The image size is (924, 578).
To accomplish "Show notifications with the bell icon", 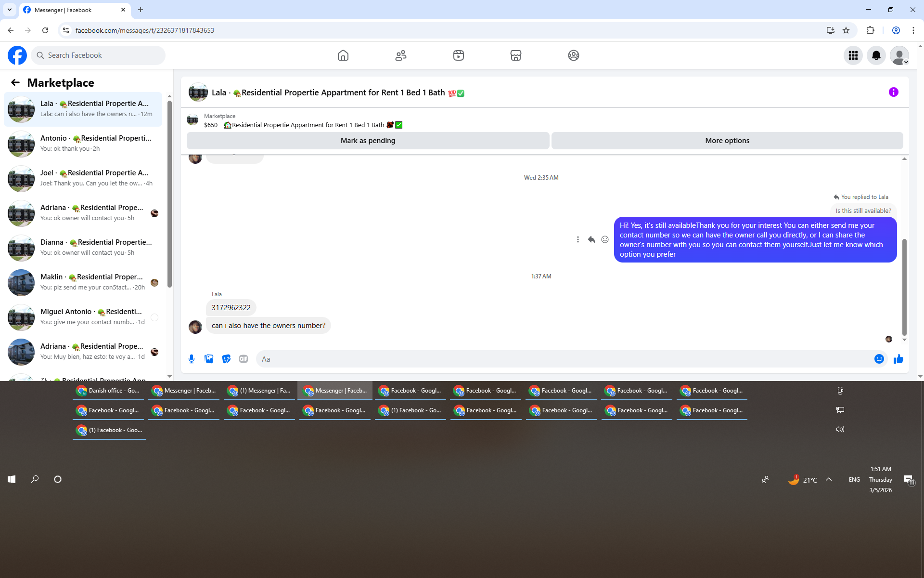I will (876, 55).
